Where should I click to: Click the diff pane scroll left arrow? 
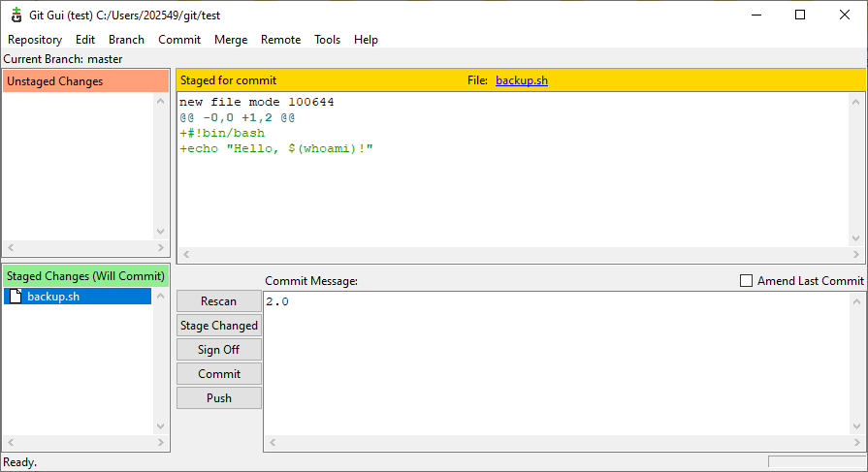(186, 254)
